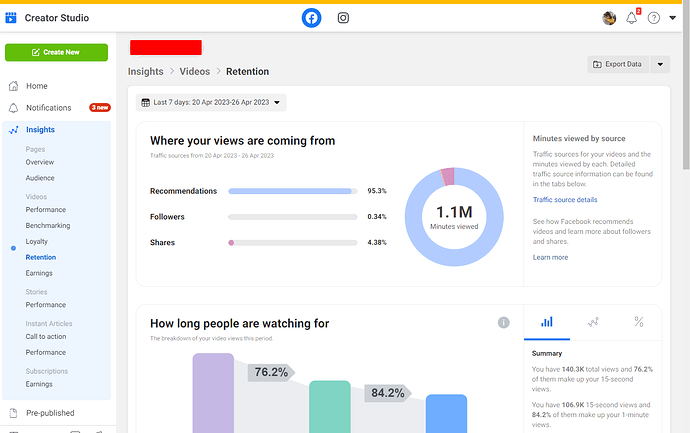Open the help question mark icon
This screenshot has height=433, width=690.
coord(654,18)
